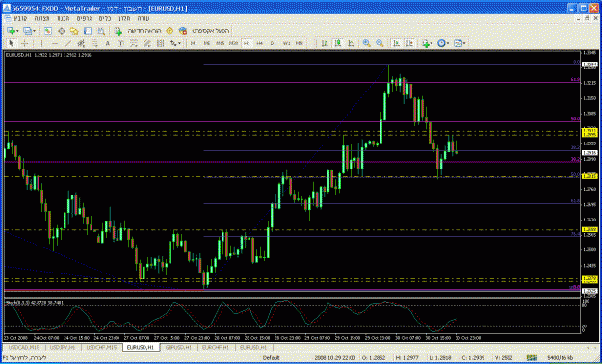This screenshot has height=364, width=602.
Task: Toggle chart auto scroll
Action: click(396, 43)
